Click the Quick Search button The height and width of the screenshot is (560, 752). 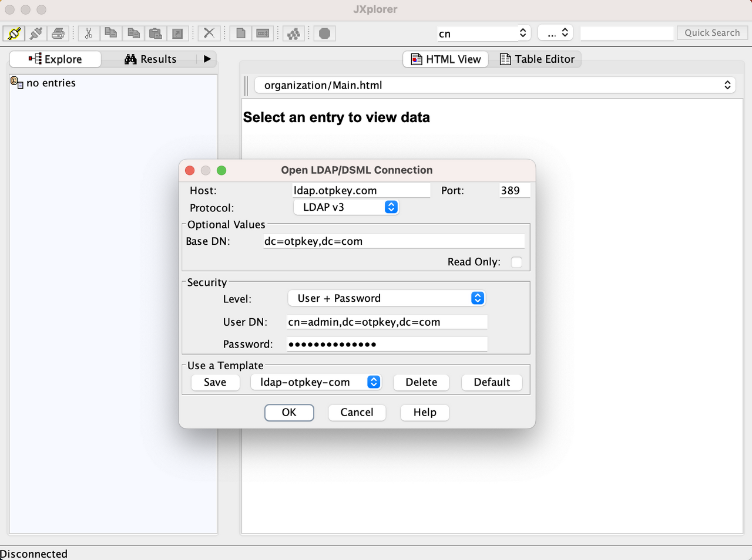pos(712,33)
